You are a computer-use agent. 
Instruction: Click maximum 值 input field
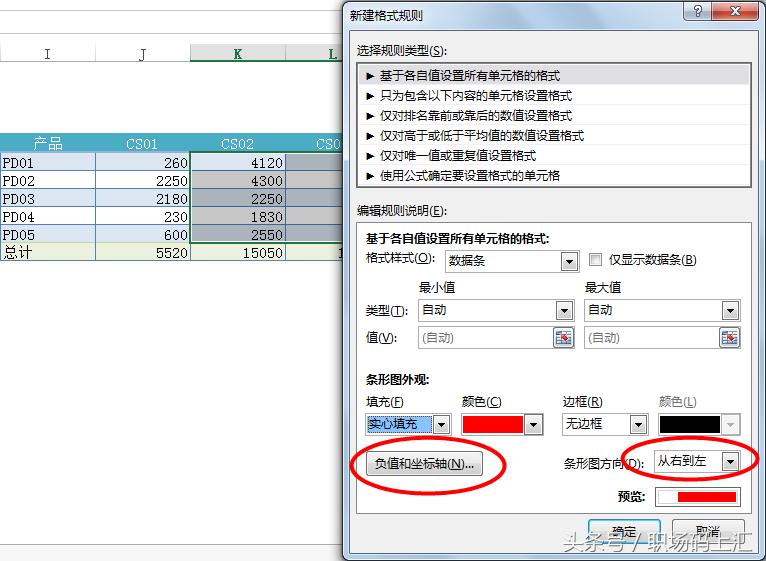(651, 338)
